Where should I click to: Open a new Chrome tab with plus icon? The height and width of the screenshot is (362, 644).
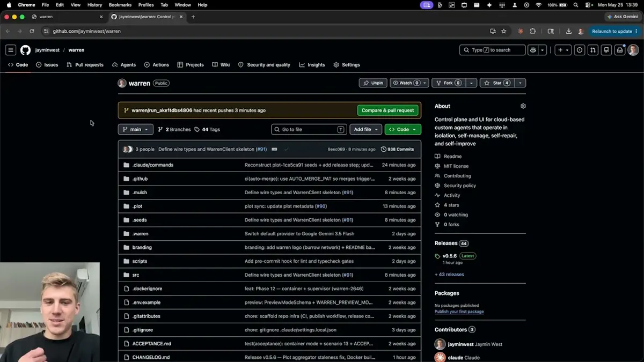pyautogui.click(x=193, y=17)
